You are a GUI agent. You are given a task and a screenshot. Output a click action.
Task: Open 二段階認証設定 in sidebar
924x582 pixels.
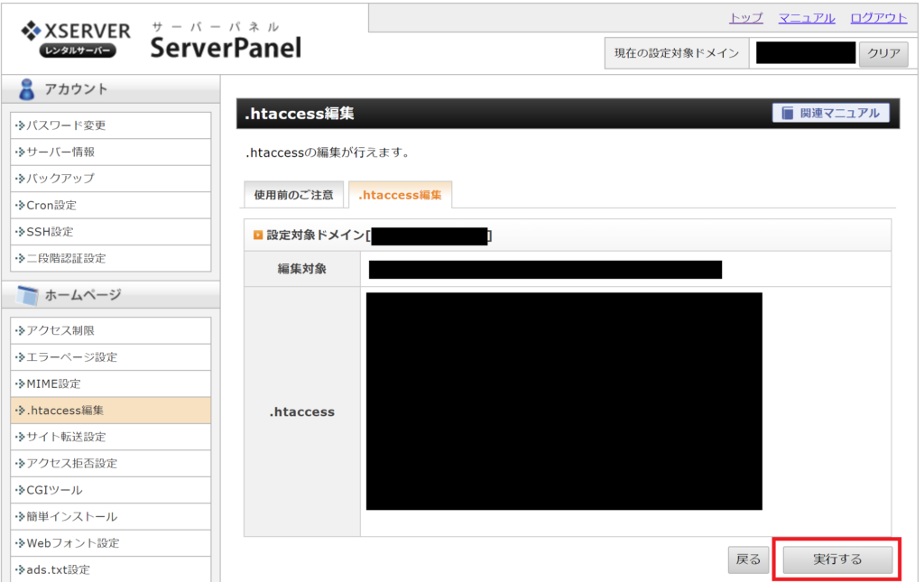[x=111, y=258]
